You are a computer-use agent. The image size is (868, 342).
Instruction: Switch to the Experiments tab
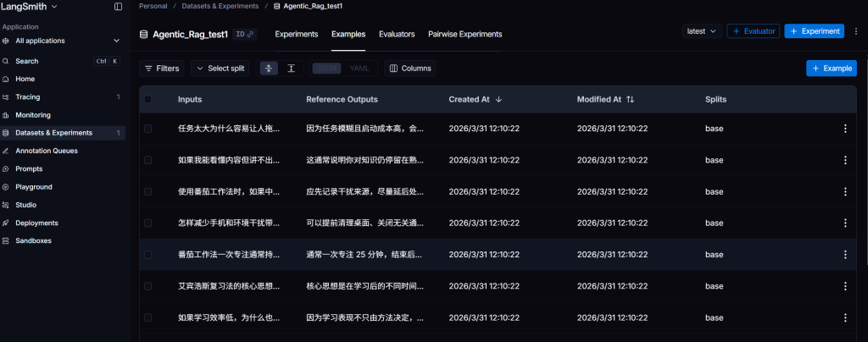(297, 34)
